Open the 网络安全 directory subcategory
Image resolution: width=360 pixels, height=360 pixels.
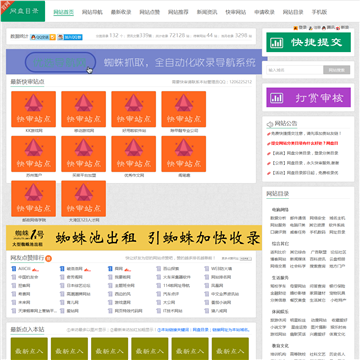coord(317,218)
